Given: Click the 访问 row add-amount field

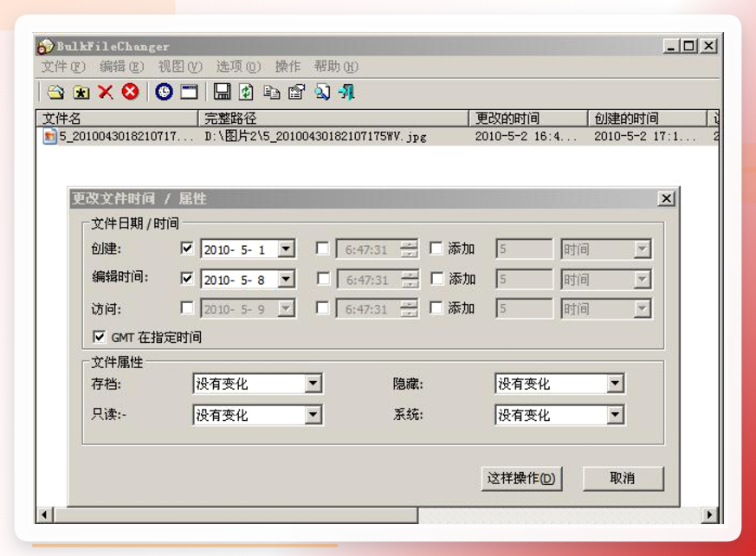Looking at the screenshot, I should (x=524, y=308).
